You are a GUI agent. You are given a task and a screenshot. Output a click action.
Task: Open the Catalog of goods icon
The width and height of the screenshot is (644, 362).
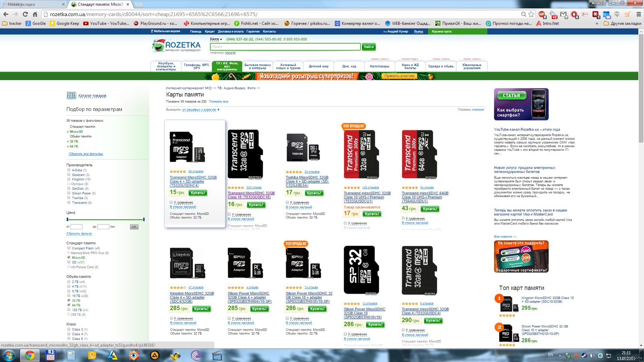point(71,95)
